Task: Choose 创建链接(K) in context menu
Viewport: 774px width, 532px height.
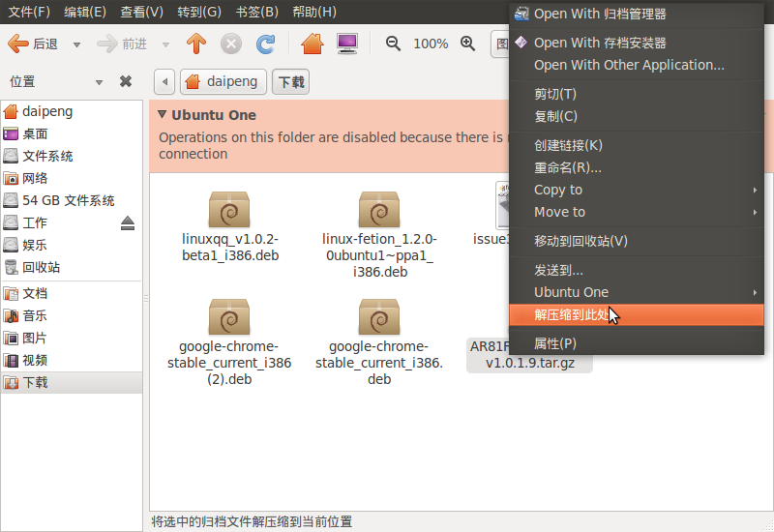Action: pyautogui.click(x=637, y=145)
